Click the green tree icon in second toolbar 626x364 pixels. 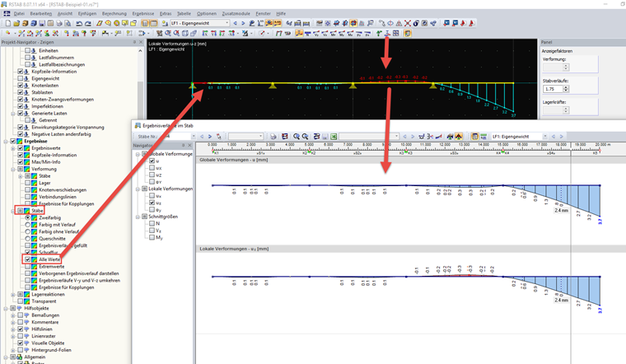click(378, 34)
